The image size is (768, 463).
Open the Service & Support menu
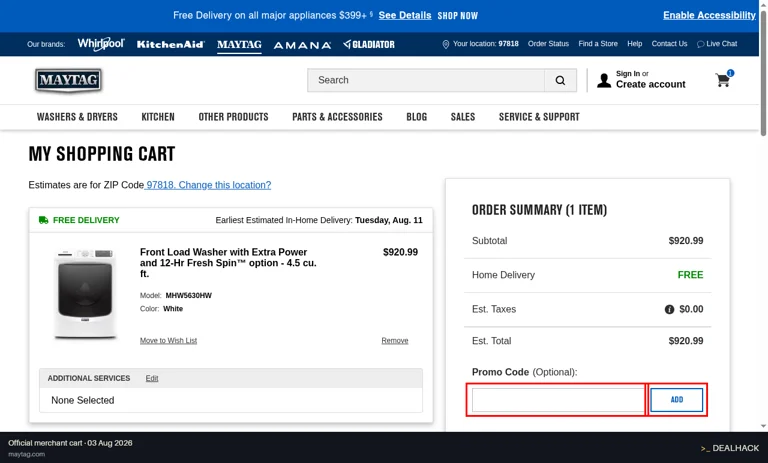point(539,117)
